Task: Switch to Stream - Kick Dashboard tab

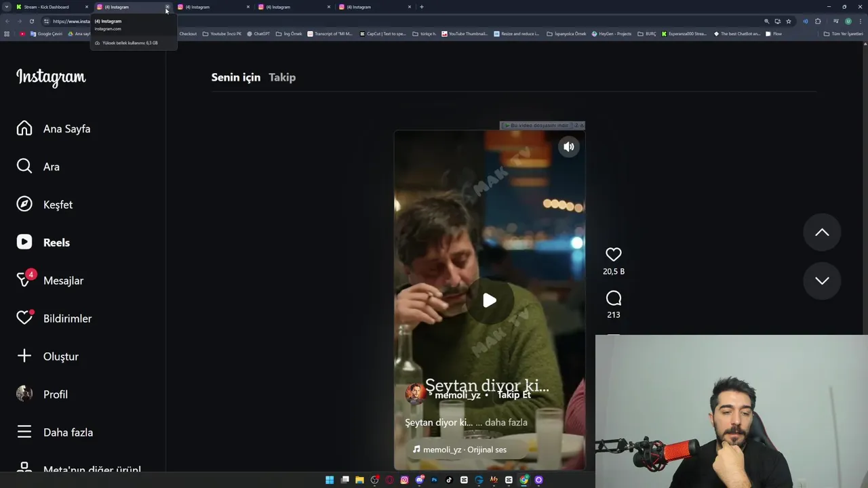Action: (53, 7)
